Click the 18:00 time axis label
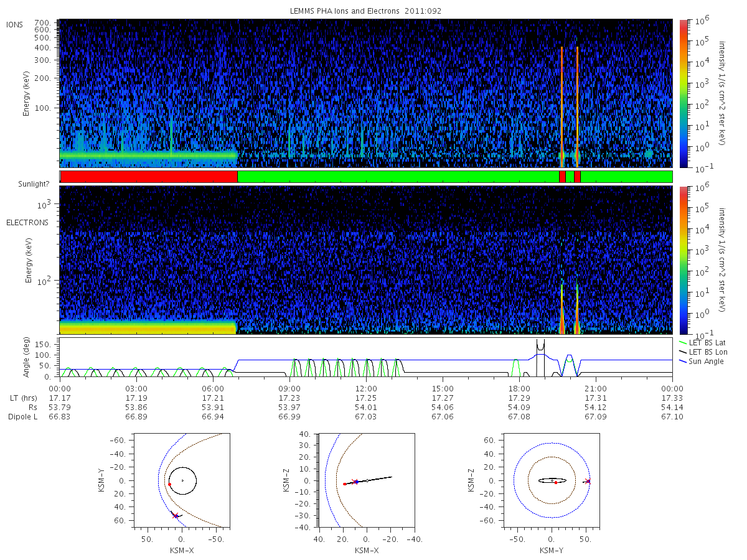Screen dimensions: 747x560 pos(519,388)
